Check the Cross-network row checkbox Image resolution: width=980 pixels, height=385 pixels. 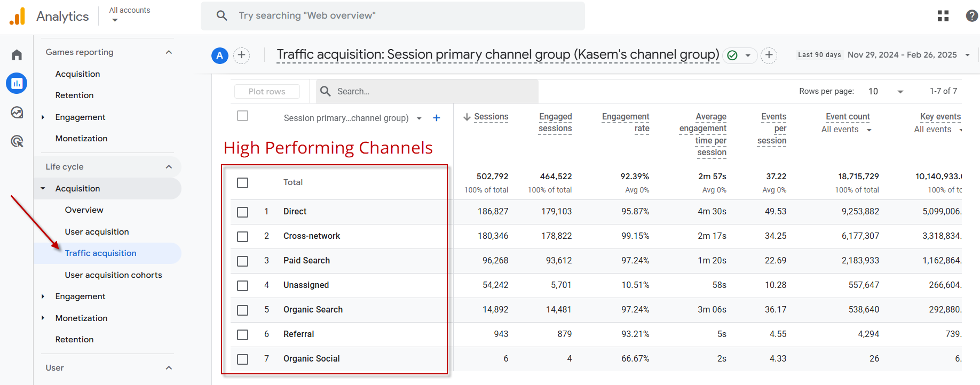(243, 237)
